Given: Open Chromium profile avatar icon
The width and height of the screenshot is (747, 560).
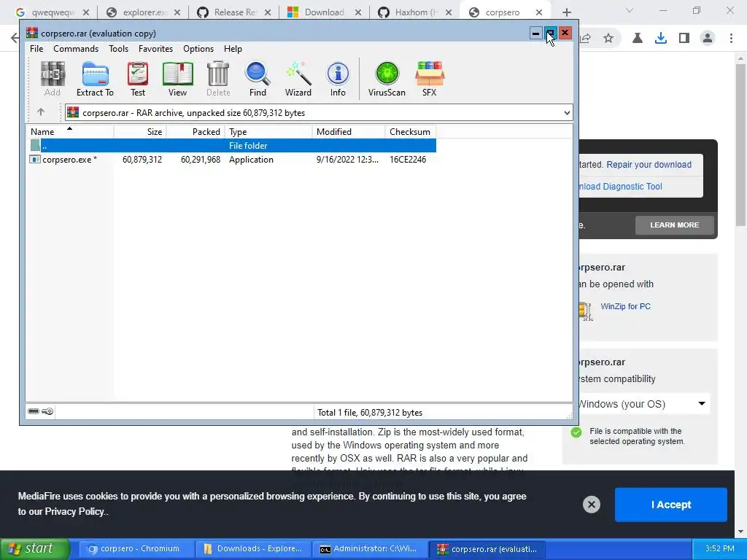Looking at the screenshot, I should click(708, 38).
